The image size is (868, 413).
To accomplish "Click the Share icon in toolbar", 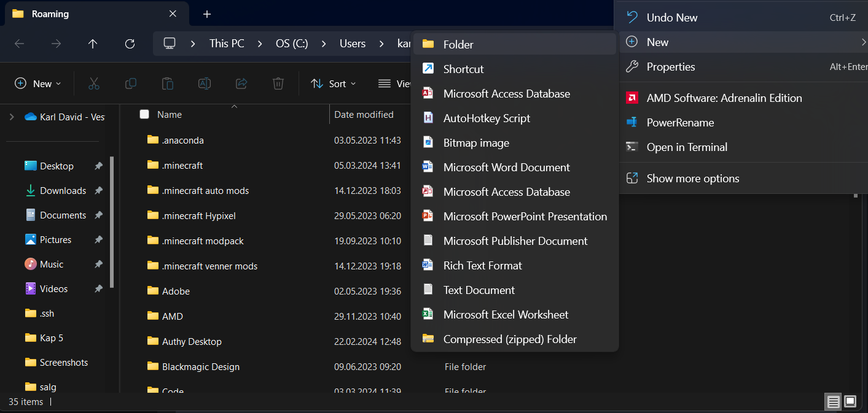I will click(x=241, y=83).
